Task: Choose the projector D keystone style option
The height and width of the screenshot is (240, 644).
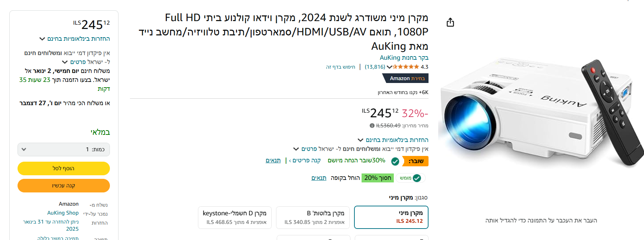Action: [235, 217]
